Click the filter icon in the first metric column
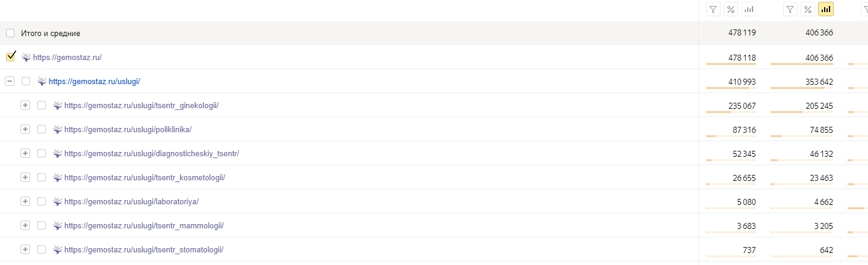The width and height of the screenshot is (868, 265). 713,9
